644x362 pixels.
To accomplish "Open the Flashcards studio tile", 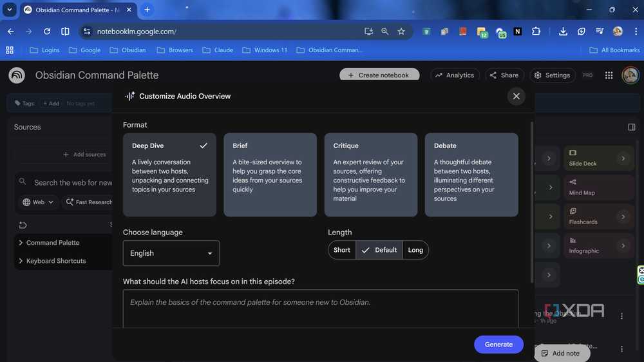I will pos(599,216).
